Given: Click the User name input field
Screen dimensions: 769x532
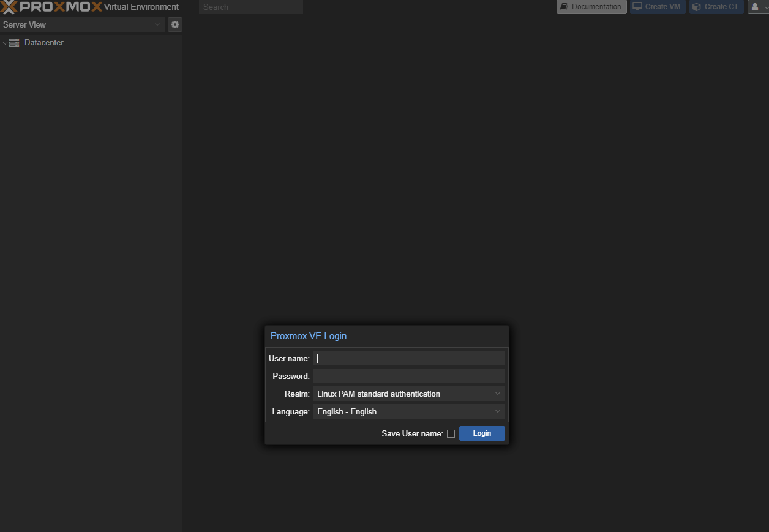Looking at the screenshot, I should pyautogui.click(x=409, y=358).
